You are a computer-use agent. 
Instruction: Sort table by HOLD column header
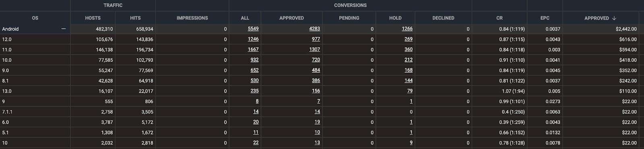click(x=395, y=18)
